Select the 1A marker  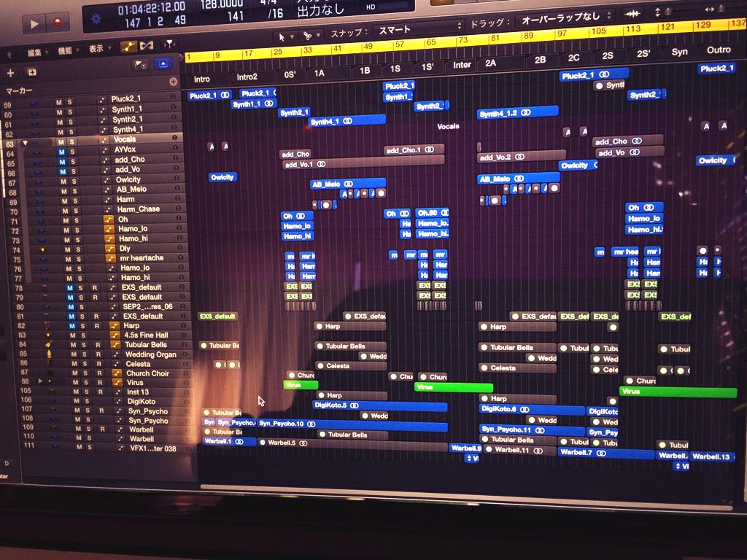pyautogui.click(x=320, y=73)
